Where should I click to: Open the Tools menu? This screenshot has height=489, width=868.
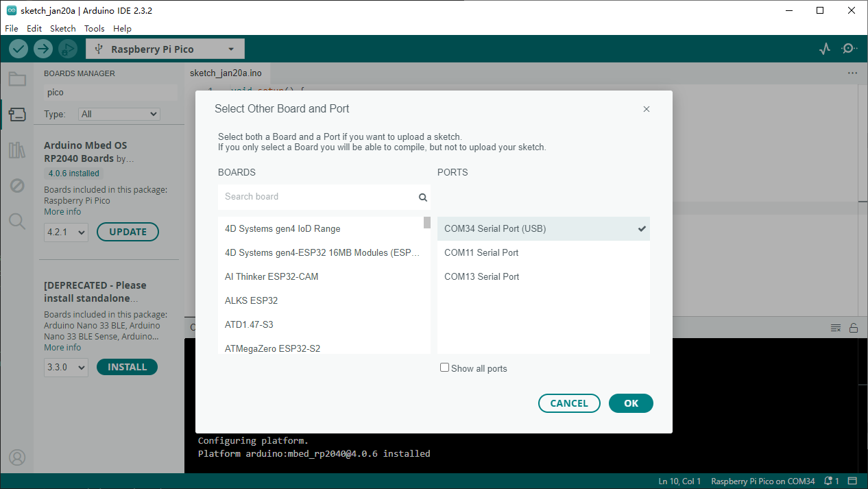coord(95,29)
